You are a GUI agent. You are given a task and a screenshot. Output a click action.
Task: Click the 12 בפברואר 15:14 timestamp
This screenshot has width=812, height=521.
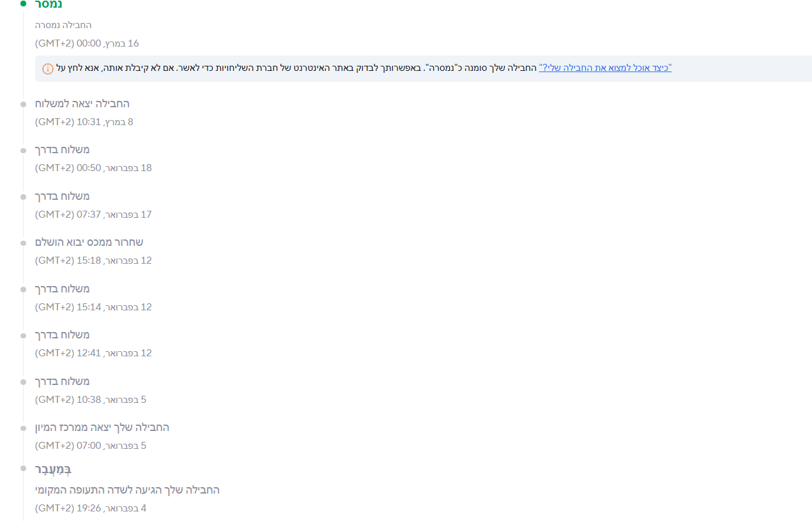(93, 307)
